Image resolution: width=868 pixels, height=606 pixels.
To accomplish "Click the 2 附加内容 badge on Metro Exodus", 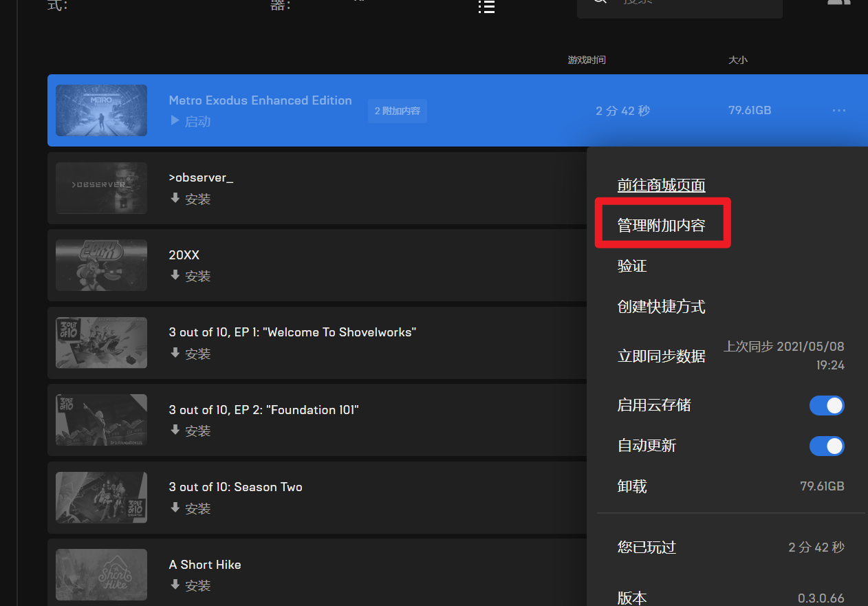I will point(398,111).
